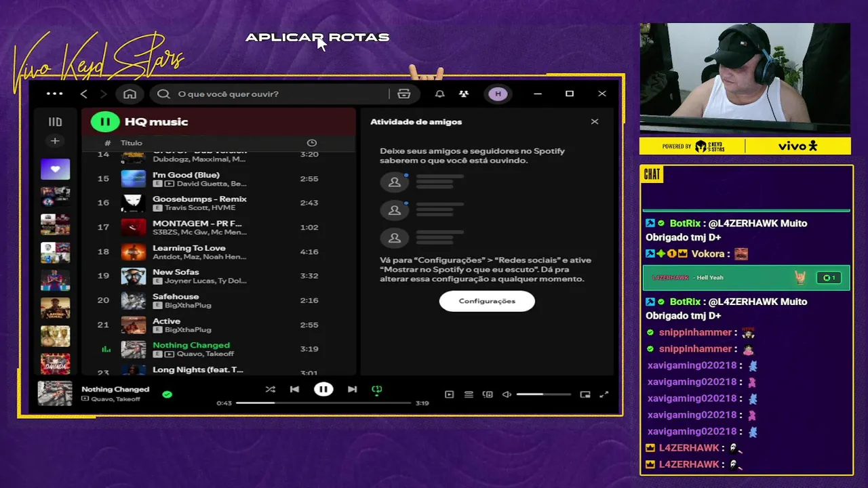868x488 pixels.
Task: Go back with the left arrow
Action: (83, 94)
